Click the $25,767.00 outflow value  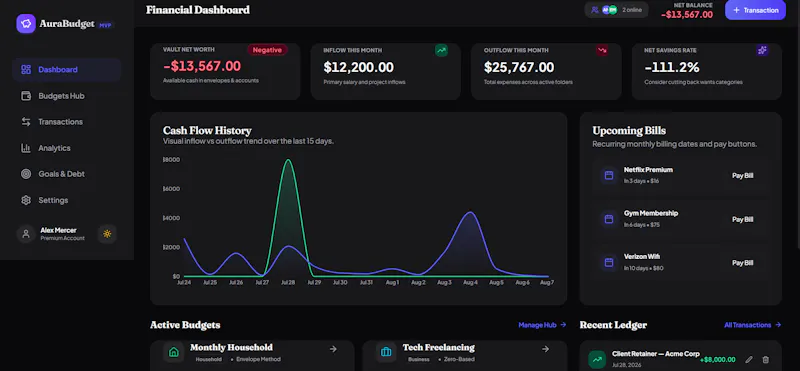click(519, 67)
